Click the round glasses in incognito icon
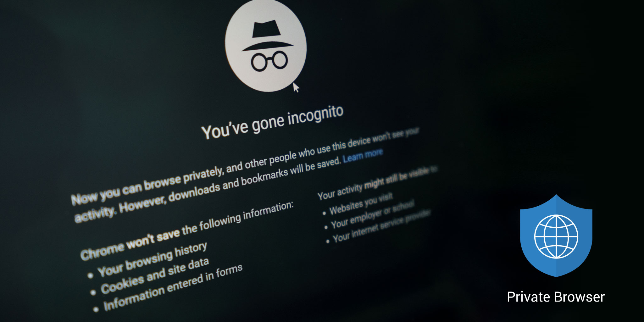Image resolution: width=644 pixels, height=322 pixels. coord(269,61)
